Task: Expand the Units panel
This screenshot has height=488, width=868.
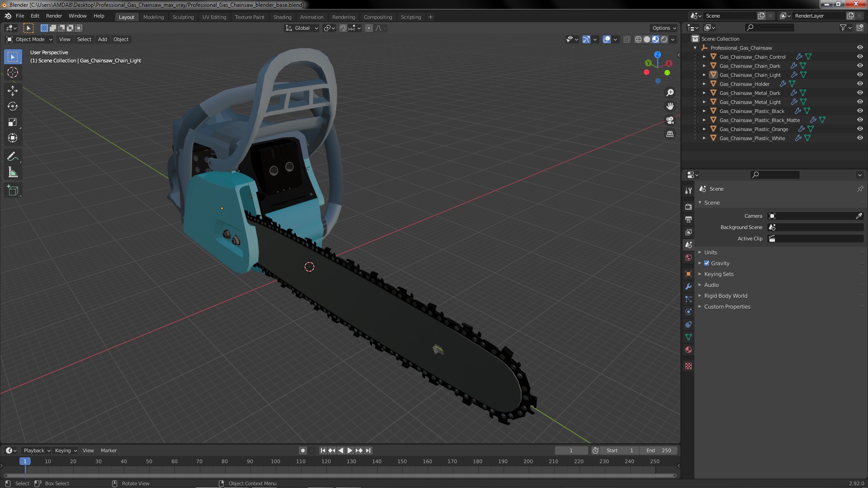Action: (x=710, y=252)
